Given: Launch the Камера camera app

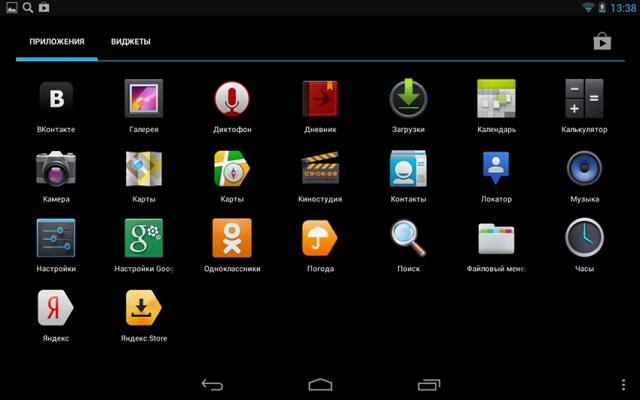Looking at the screenshot, I should tap(56, 169).
